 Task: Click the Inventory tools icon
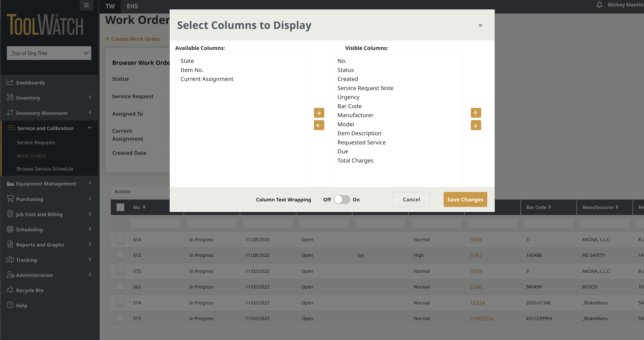click(x=10, y=97)
